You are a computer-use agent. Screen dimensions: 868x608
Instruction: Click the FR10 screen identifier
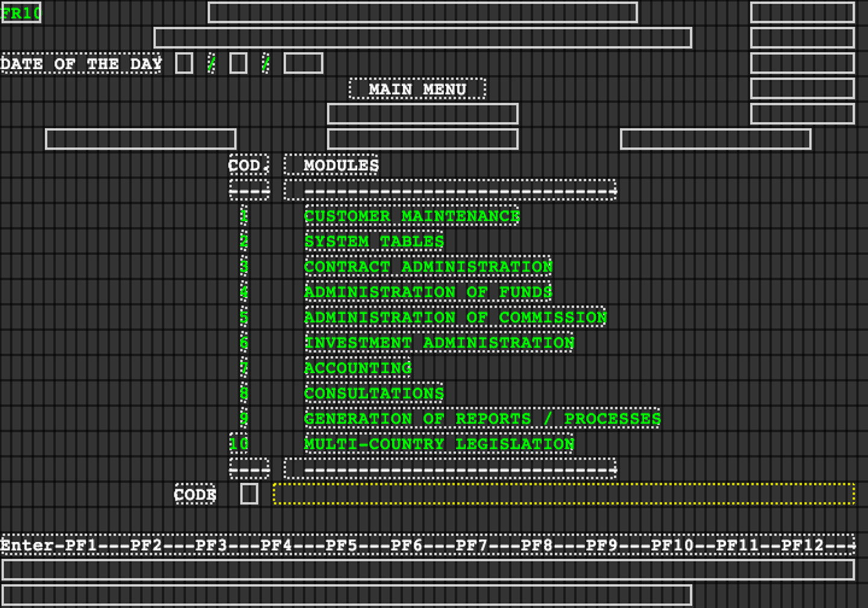[x=21, y=13]
